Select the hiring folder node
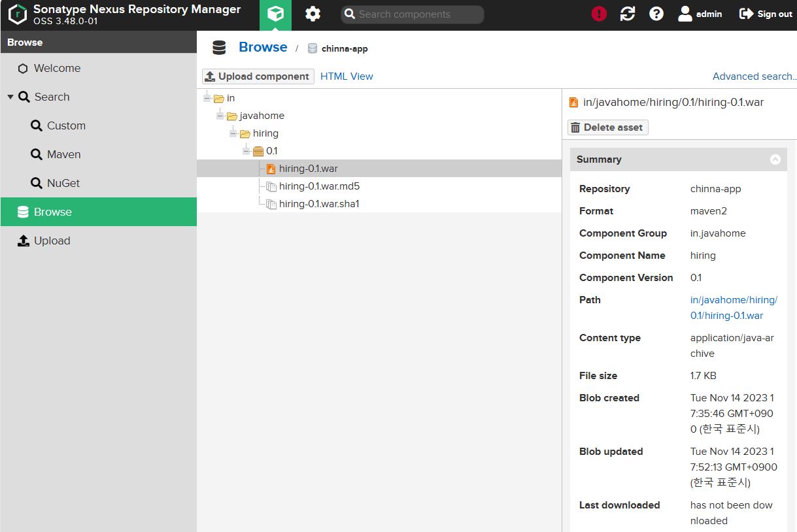797x532 pixels. coord(265,133)
